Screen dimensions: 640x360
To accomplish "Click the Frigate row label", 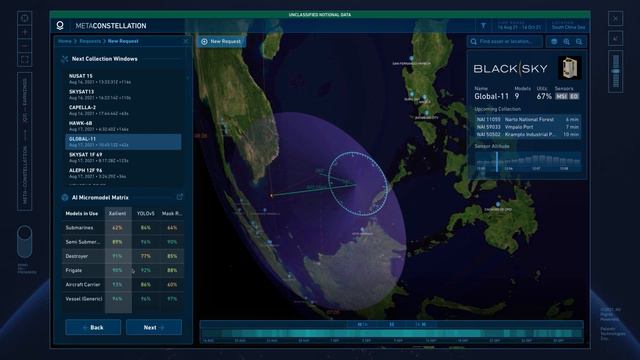I will (73, 271).
